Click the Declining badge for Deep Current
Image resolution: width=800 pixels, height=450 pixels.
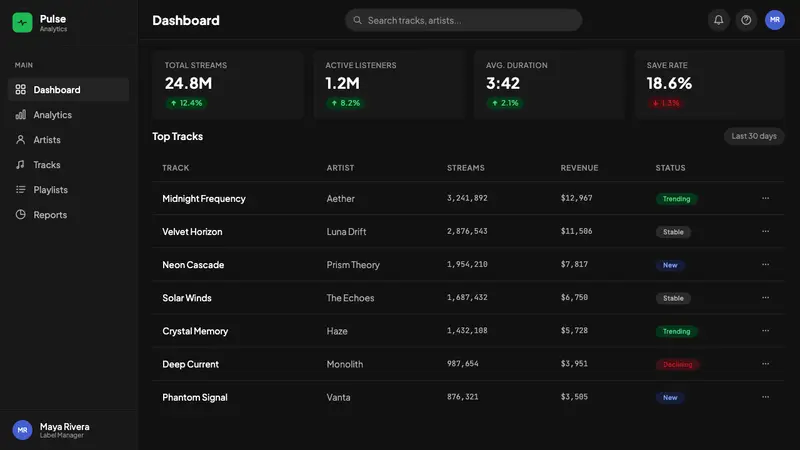[x=678, y=365]
